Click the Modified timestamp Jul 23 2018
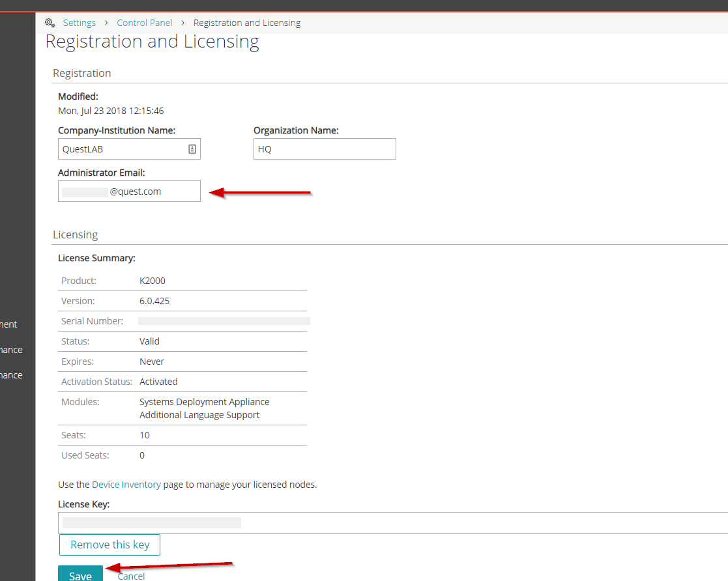The width and height of the screenshot is (728, 581). (x=111, y=111)
